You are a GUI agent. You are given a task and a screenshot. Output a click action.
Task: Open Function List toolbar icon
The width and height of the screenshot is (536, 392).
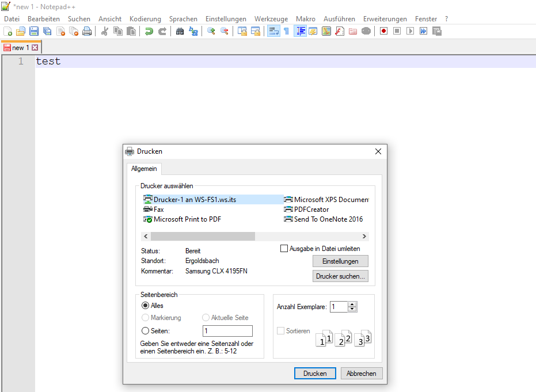[340, 32]
